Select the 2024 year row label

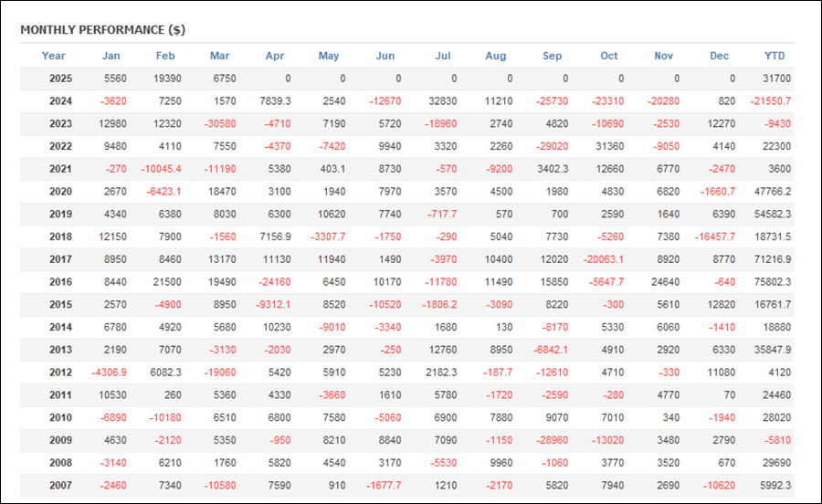point(61,101)
